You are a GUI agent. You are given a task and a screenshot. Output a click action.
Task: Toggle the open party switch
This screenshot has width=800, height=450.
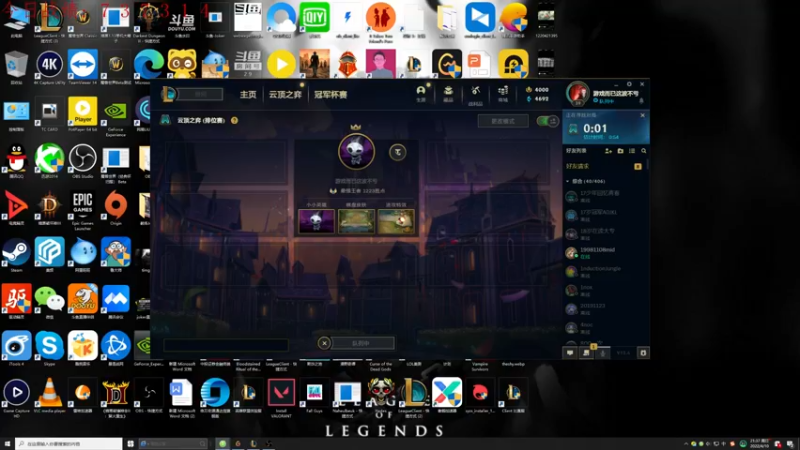tap(547, 121)
